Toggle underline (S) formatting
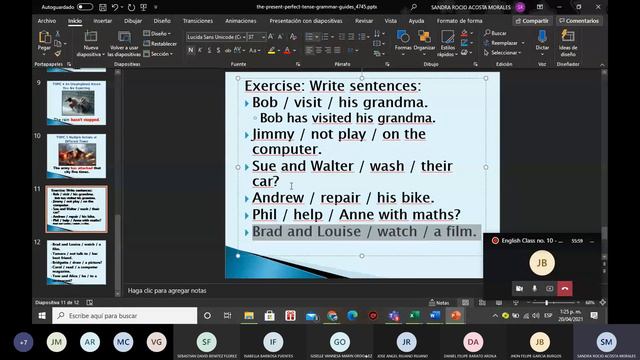The width and height of the screenshot is (640, 360). coord(209,51)
